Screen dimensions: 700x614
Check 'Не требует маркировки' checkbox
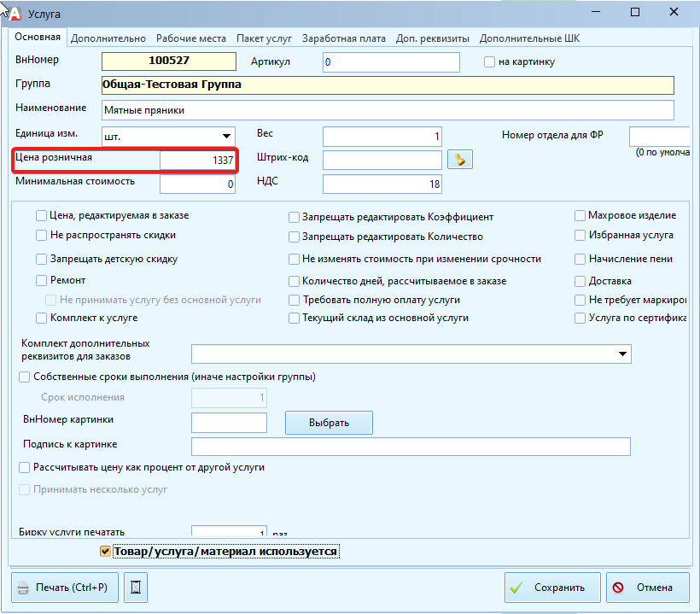[x=580, y=300]
